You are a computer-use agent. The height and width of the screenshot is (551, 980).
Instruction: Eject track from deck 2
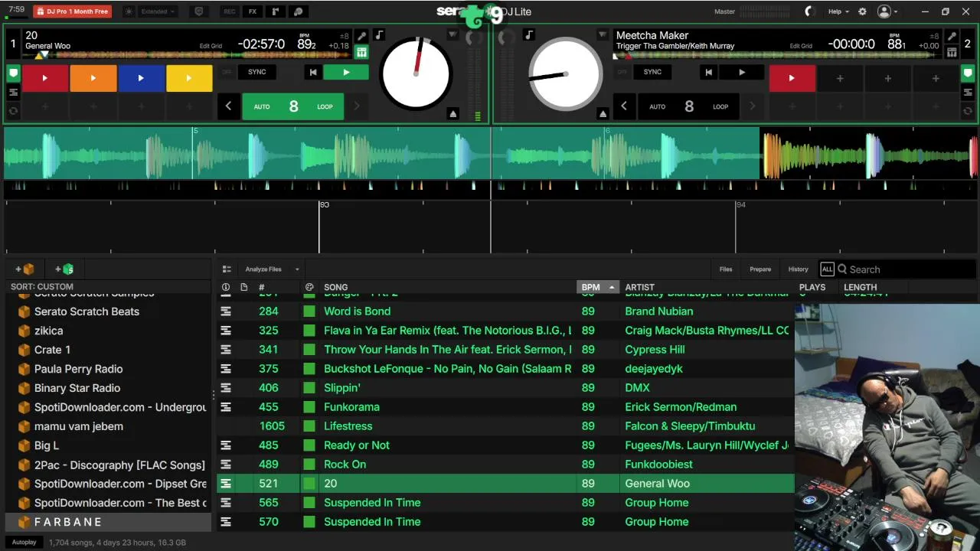603,114
